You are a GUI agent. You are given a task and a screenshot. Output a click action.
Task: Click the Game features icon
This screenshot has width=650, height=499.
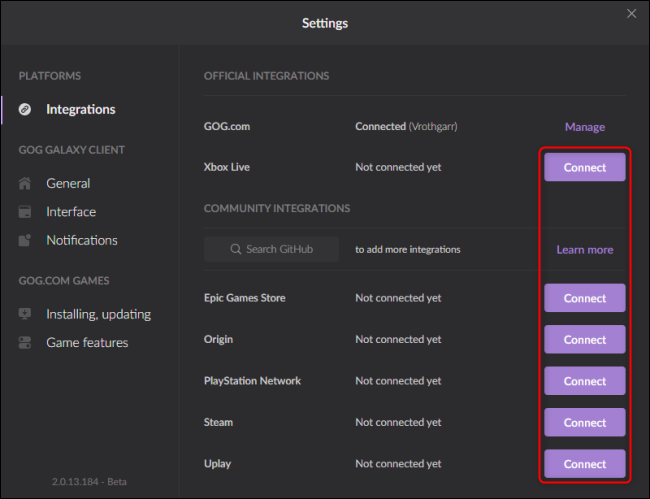tap(25, 343)
